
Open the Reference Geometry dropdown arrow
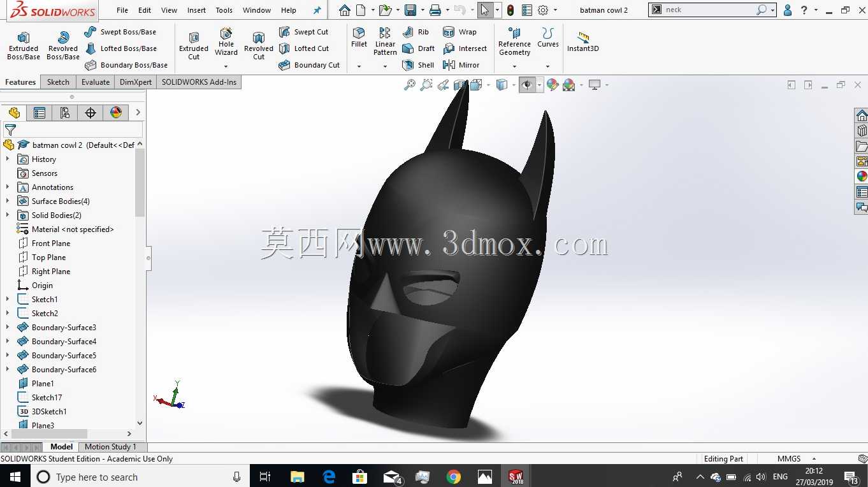click(514, 66)
